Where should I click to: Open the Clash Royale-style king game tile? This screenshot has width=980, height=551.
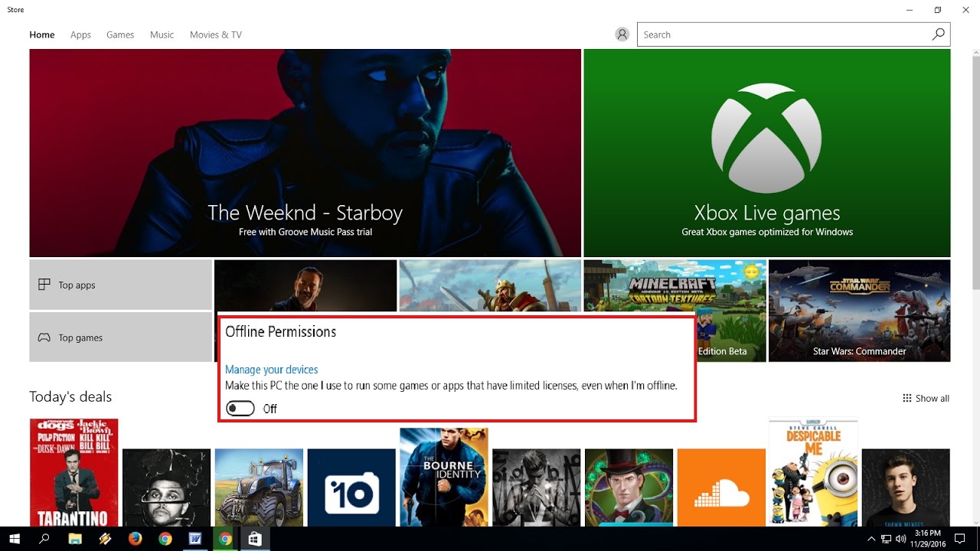coord(490,285)
